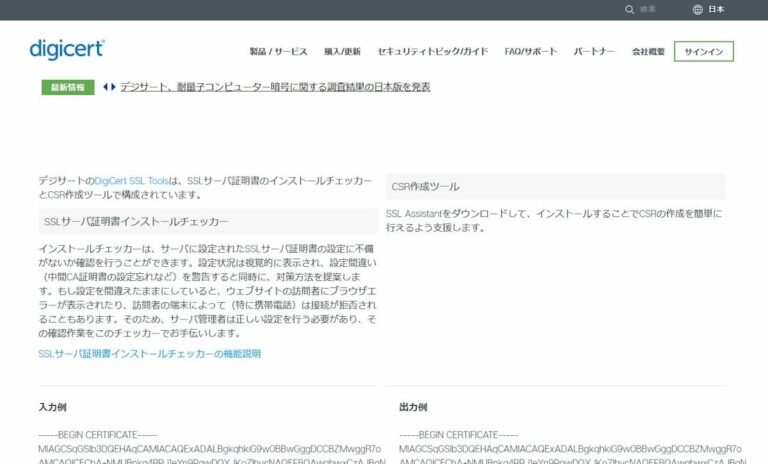
Task: Open the 会社概要 menu
Action: click(648, 51)
